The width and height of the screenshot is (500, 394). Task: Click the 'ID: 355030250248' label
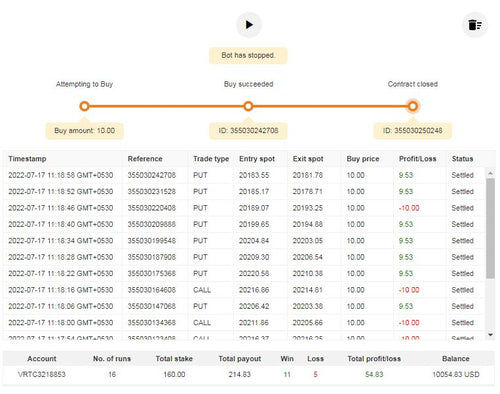[x=412, y=131]
